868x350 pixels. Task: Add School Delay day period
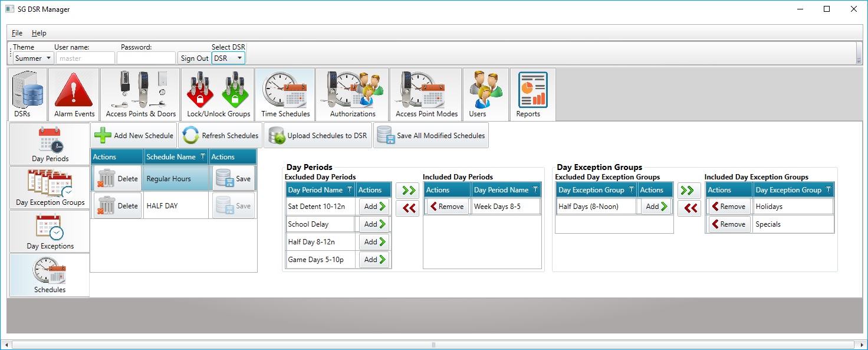pyautogui.click(x=374, y=224)
